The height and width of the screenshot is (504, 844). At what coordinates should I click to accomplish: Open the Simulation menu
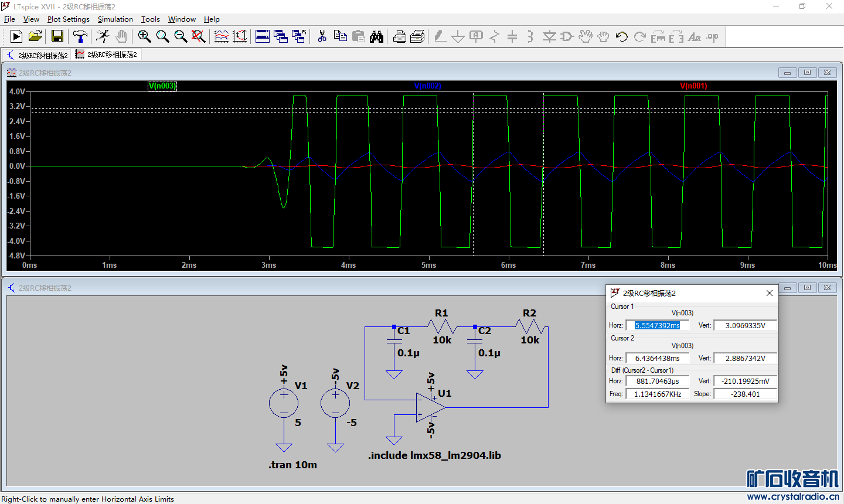tap(115, 19)
